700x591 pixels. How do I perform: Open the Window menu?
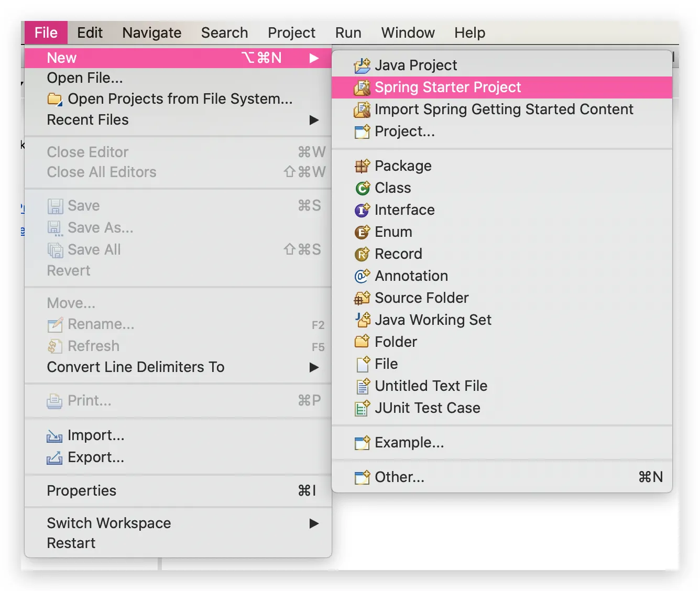point(408,32)
